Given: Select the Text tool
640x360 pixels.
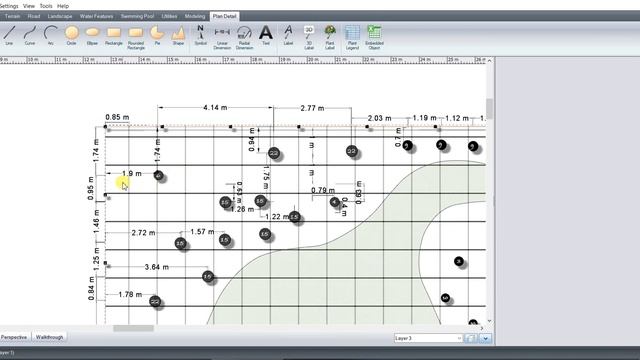Looking at the screenshot, I should 266,36.
